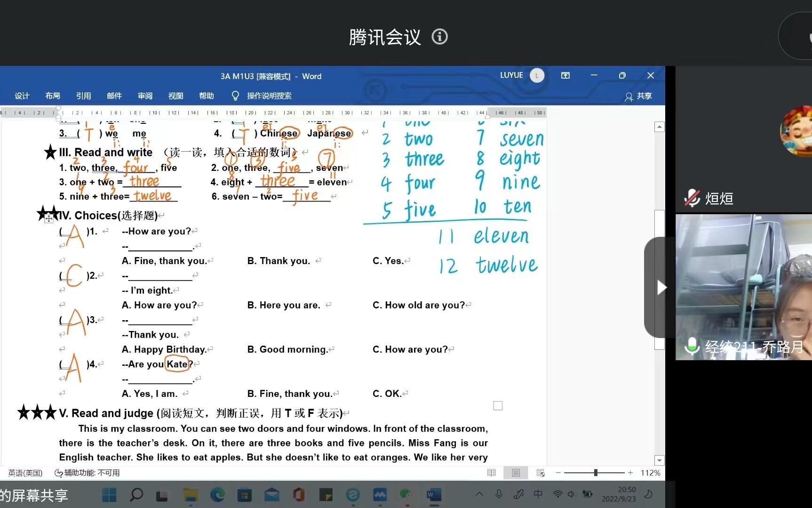Image resolution: width=812 pixels, height=508 pixels.
Task: Open the Windows Start menu
Action: point(109,494)
